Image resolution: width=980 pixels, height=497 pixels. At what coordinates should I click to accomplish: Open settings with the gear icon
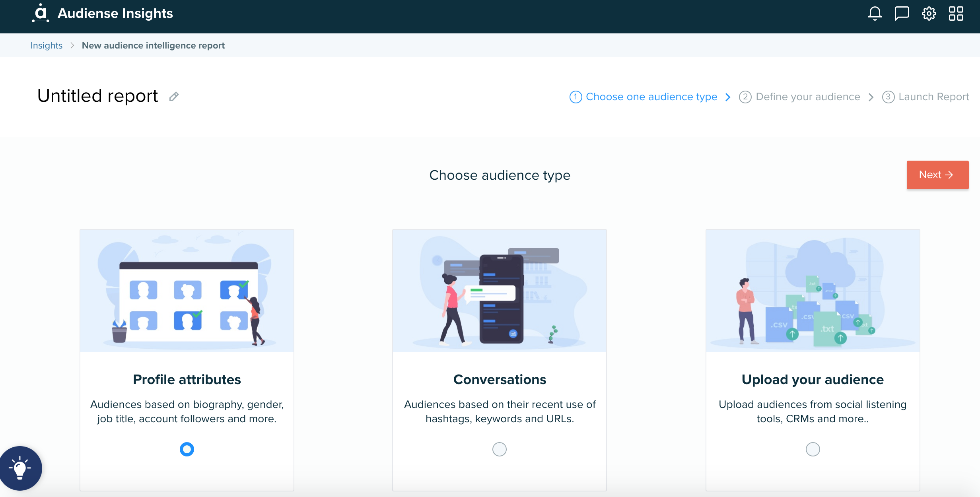click(929, 13)
